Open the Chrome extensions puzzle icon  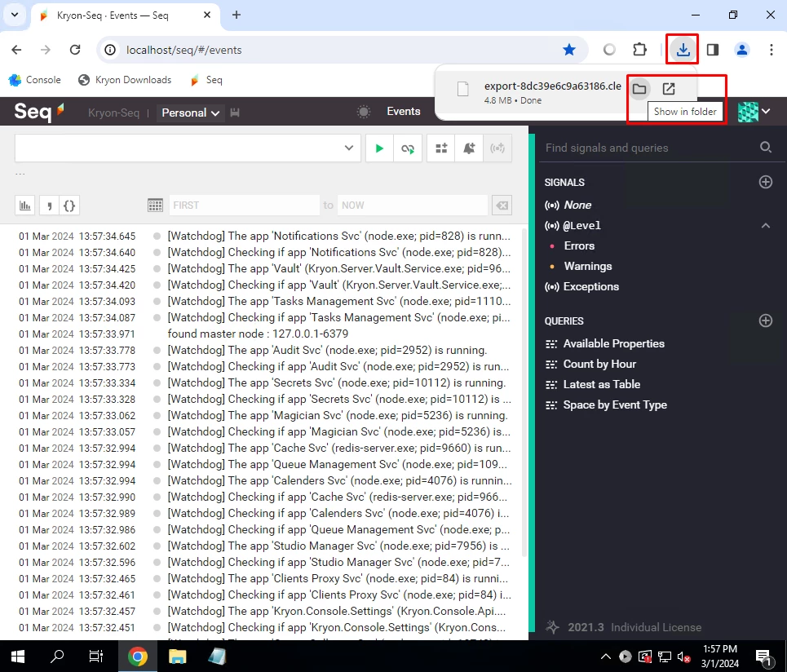pos(639,50)
